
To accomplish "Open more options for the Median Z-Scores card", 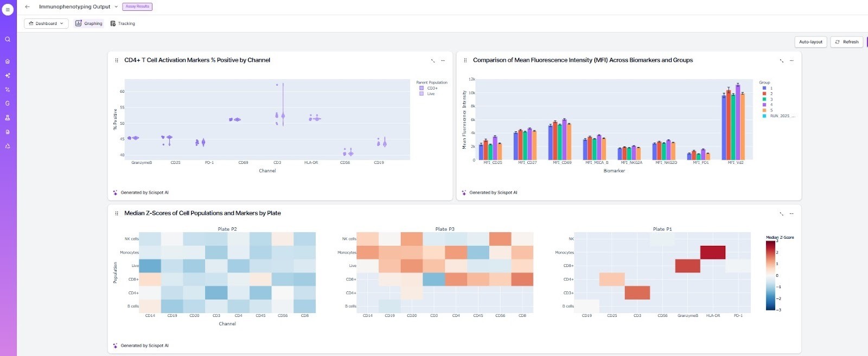I will [792, 214].
